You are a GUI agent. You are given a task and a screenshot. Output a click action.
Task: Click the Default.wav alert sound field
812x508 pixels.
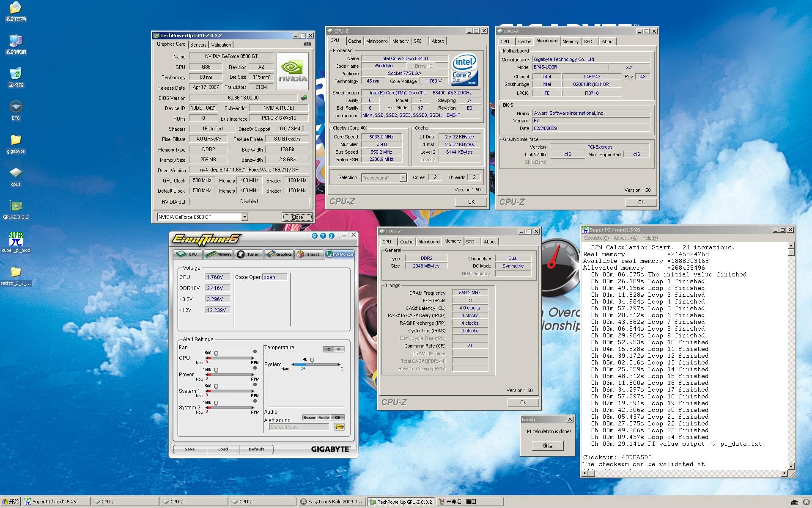click(299, 427)
